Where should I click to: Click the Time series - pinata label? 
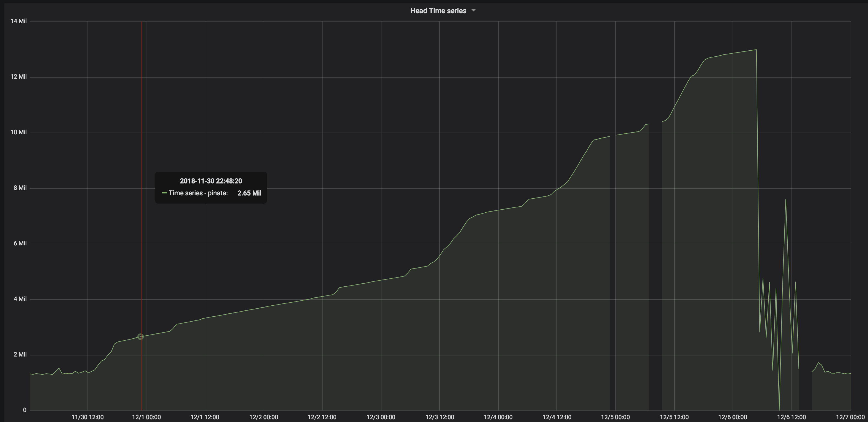tap(198, 193)
